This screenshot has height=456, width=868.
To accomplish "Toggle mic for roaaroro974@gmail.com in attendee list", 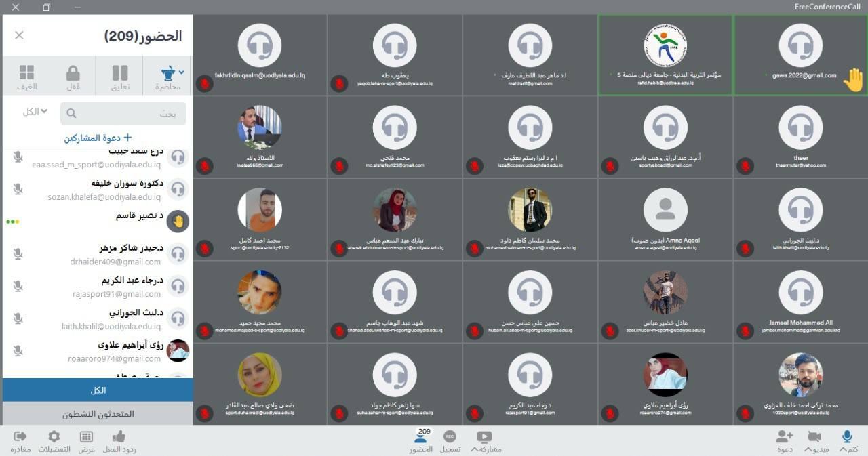I will [x=18, y=350].
